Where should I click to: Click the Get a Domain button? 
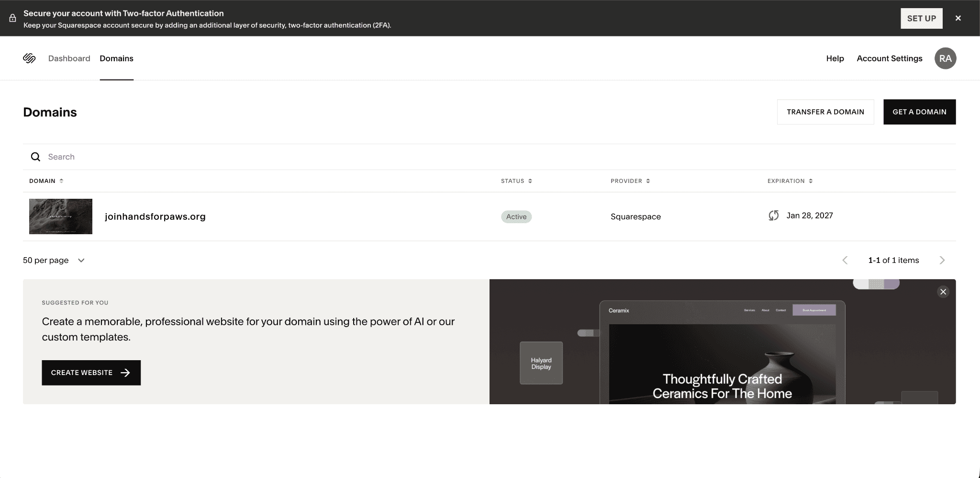pos(919,112)
